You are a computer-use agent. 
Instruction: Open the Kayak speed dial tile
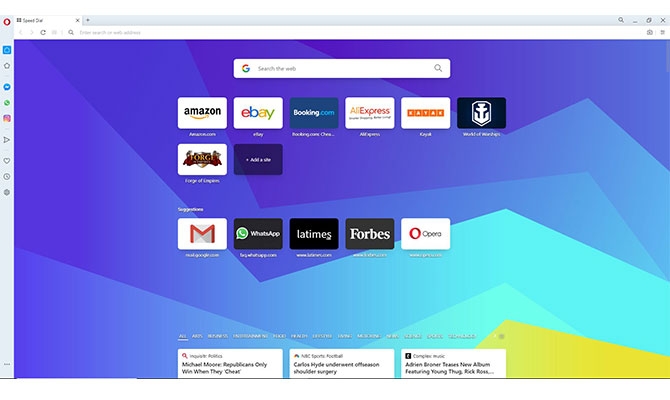pos(426,113)
